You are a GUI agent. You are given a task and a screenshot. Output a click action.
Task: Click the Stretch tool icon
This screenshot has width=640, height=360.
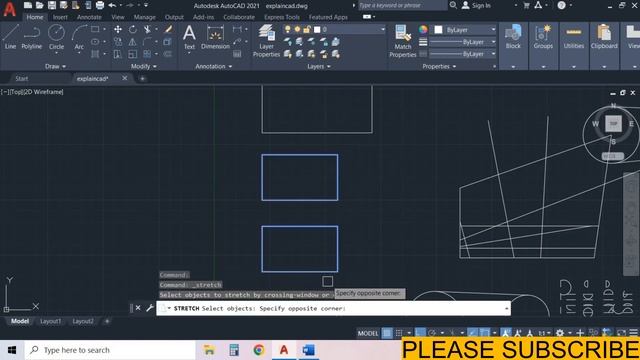point(118,54)
